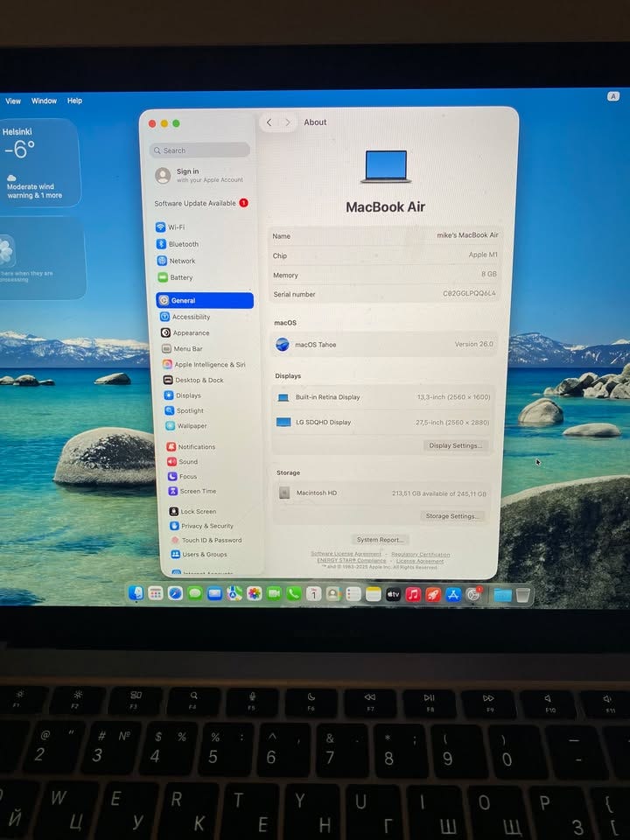The height and width of the screenshot is (840, 630).
Task: Open Downloads folder in the Dock
Action: click(x=502, y=595)
